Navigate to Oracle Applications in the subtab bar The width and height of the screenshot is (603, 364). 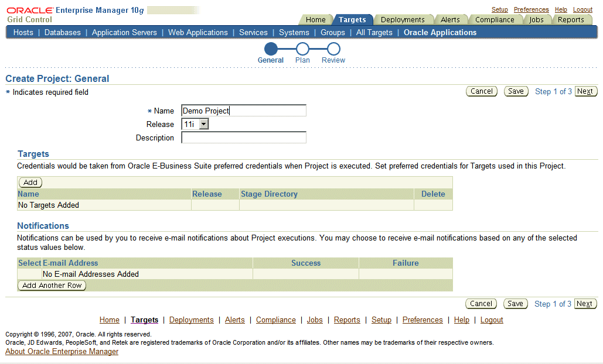click(x=440, y=32)
